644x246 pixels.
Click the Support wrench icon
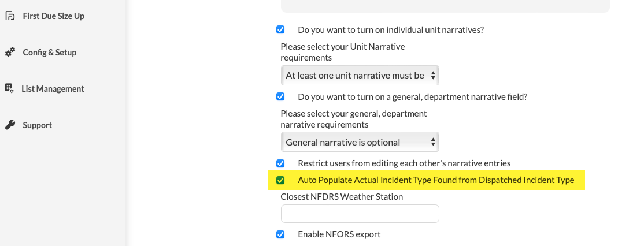(x=10, y=125)
